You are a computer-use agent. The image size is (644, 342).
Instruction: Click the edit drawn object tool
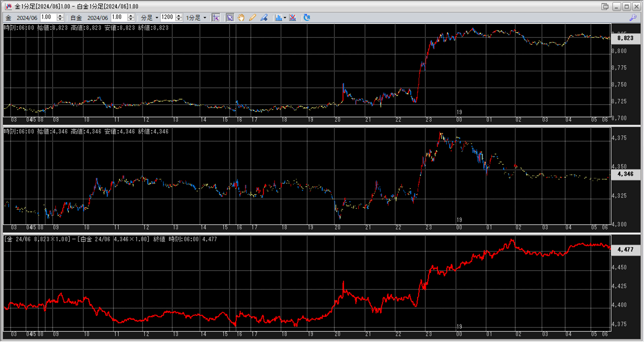tap(264, 18)
